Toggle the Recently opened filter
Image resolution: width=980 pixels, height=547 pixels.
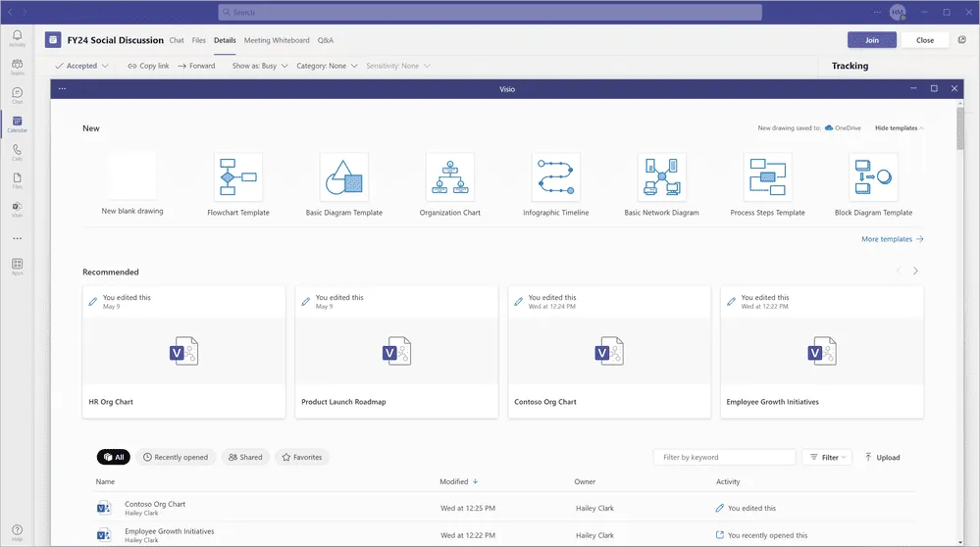pyautogui.click(x=176, y=457)
